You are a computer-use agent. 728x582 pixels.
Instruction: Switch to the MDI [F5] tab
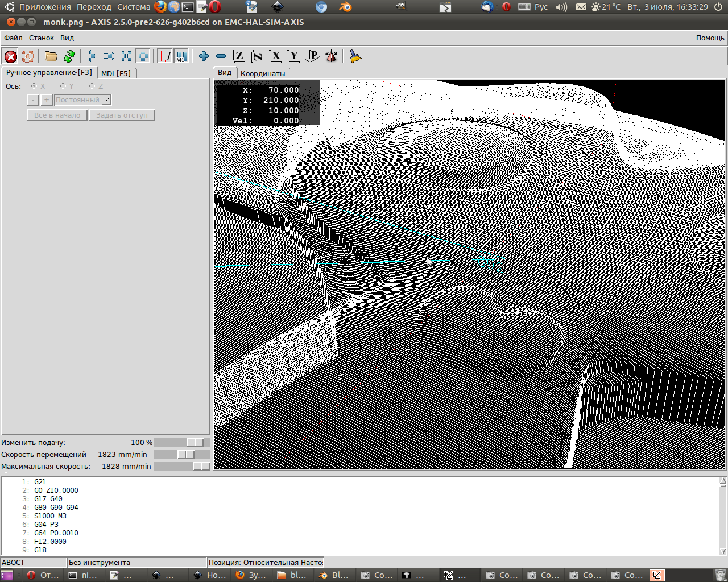[x=116, y=73]
